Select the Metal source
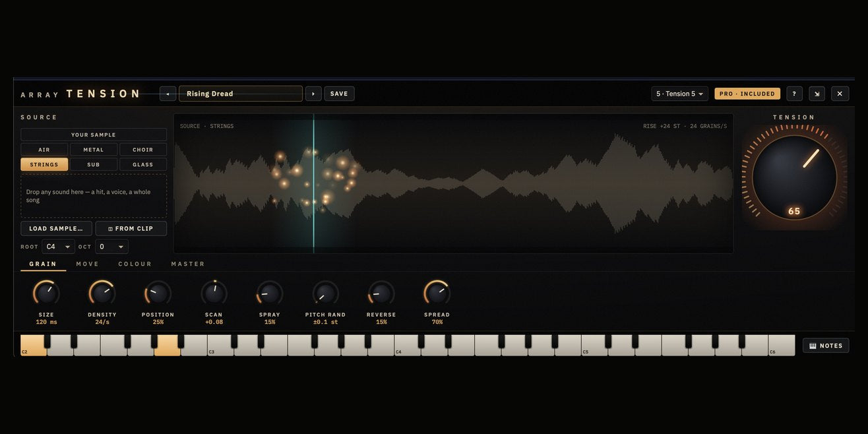The width and height of the screenshot is (868, 434). [94, 150]
